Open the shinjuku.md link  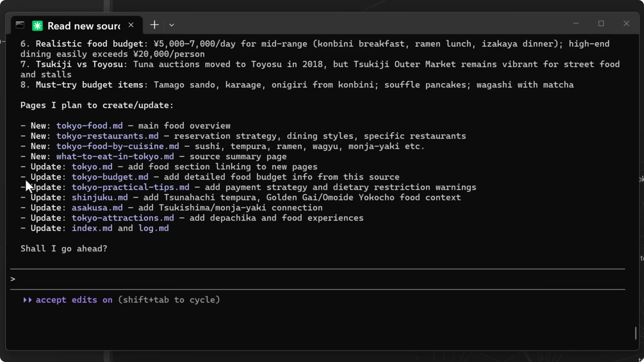pos(100,197)
